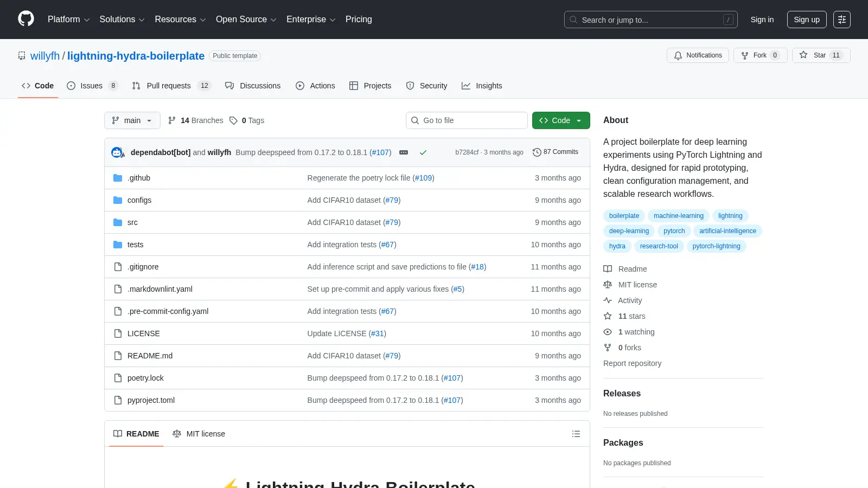Click the Fork button
Screen dimensions: 868x488
tap(760, 55)
